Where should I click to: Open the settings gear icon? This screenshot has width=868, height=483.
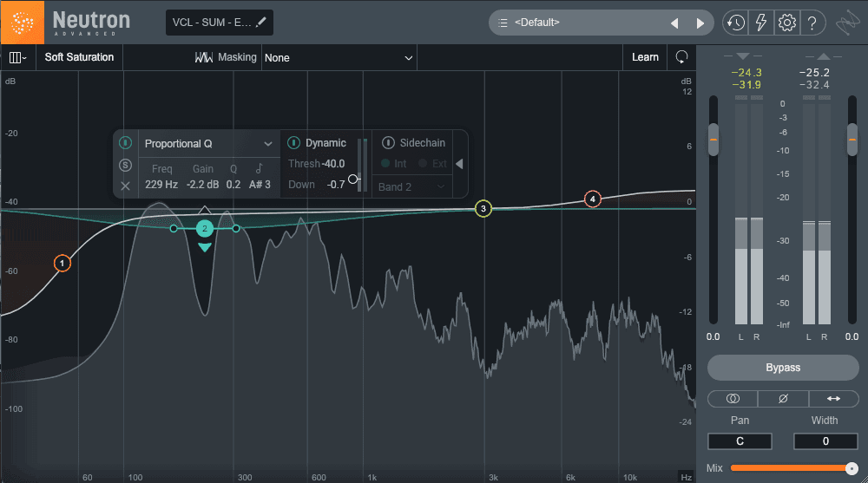click(786, 23)
